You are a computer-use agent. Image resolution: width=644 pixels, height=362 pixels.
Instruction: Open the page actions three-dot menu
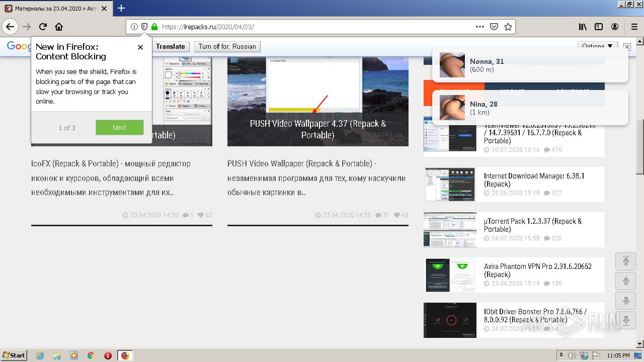click(480, 27)
